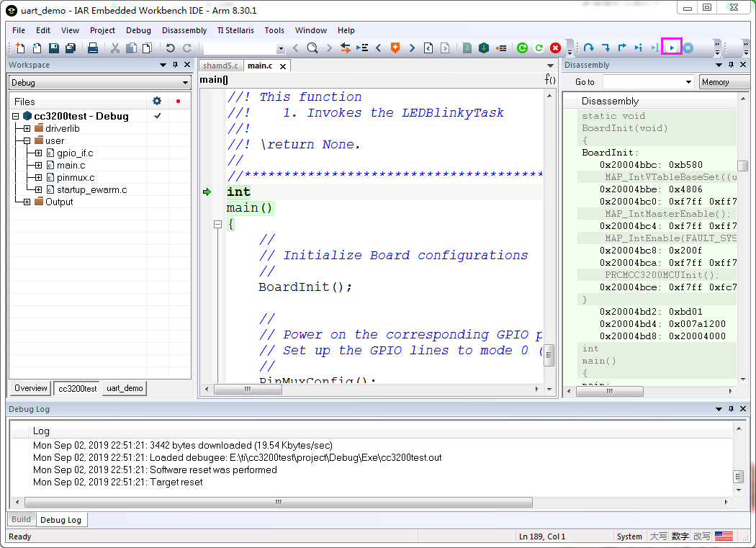
Task: Click the Workspace settings gear column icon
Action: [x=157, y=102]
